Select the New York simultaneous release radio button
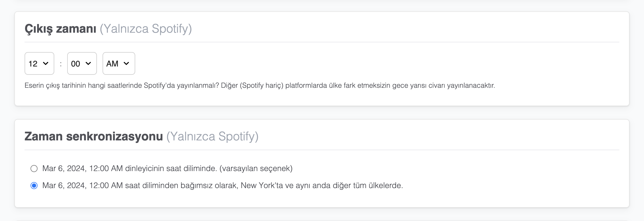This screenshot has height=221, width=644. tap(34, 185)
